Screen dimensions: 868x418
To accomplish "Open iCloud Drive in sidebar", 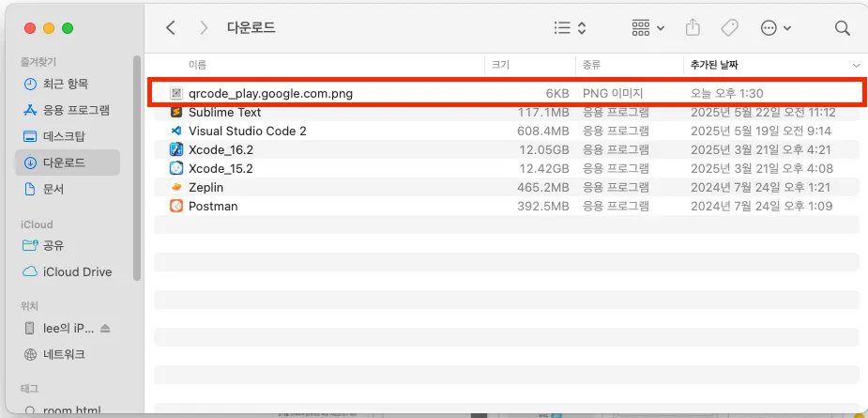I will (x=78, y=271).
